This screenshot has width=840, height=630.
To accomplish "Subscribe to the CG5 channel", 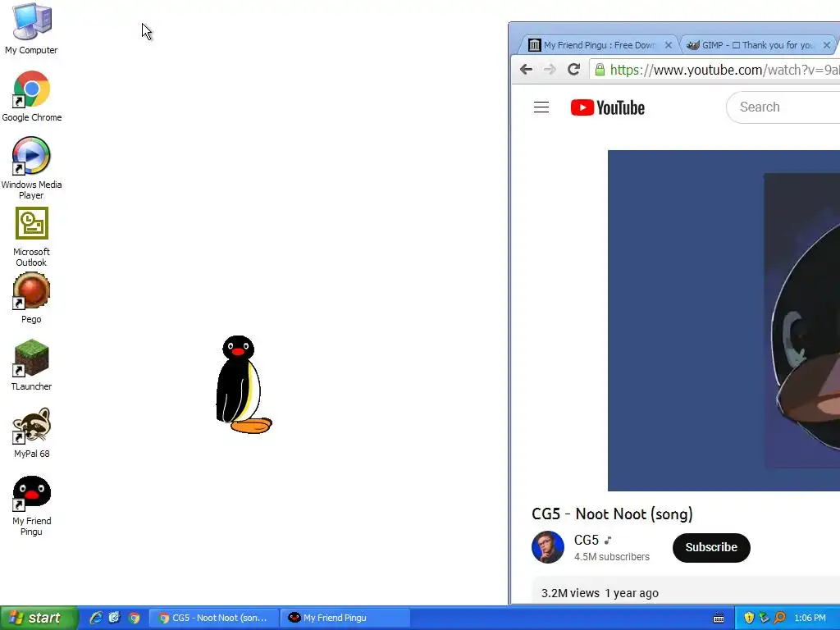I will [711, 547].
